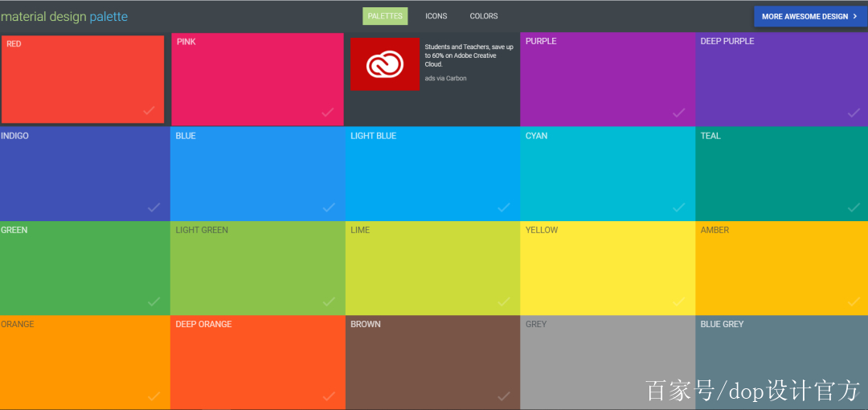Click the checkmark icon on the Teal tile

[x=854, y=207]
